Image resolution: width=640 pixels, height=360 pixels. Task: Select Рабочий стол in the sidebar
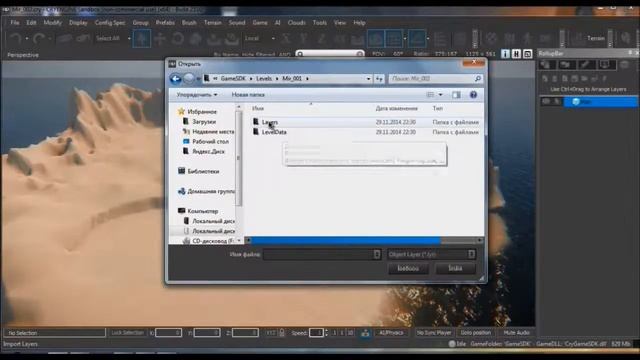pyautogui.click(x=210, y=142)
